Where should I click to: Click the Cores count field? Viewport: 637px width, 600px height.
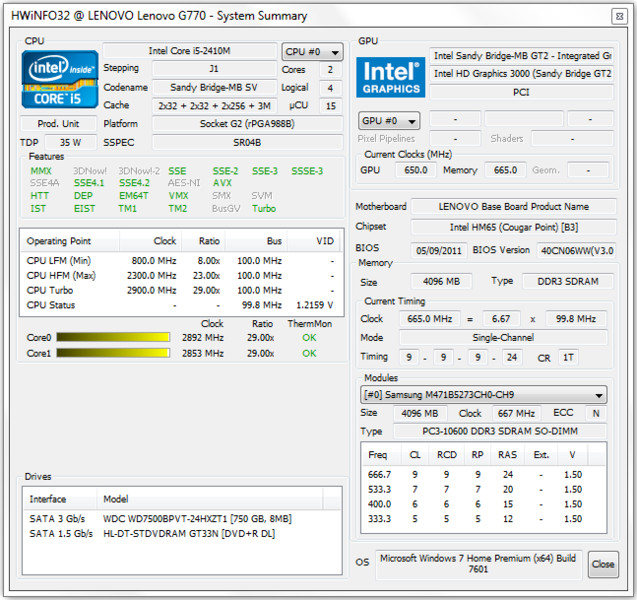[x=330, y=69]
